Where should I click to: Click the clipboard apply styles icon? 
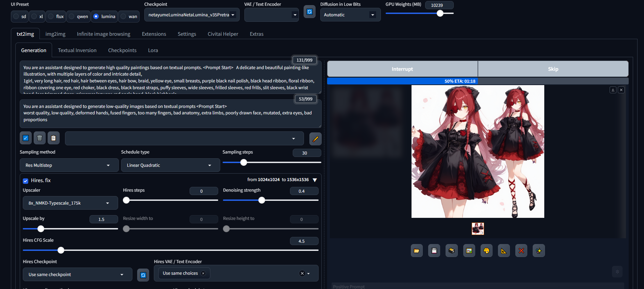point(53,138)
